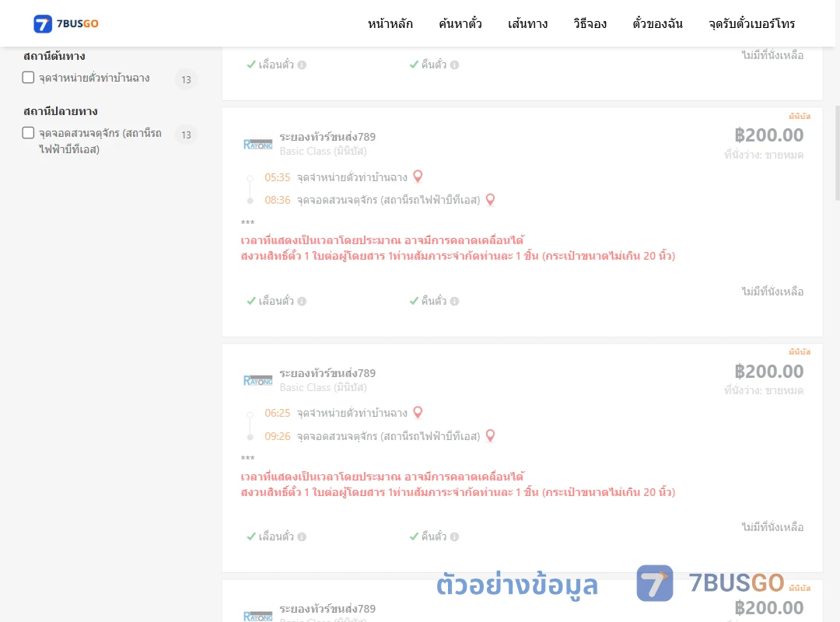
Task: Click the count badge 13 beside origin station
Action: pyautogui.click(x=186, y=80)
